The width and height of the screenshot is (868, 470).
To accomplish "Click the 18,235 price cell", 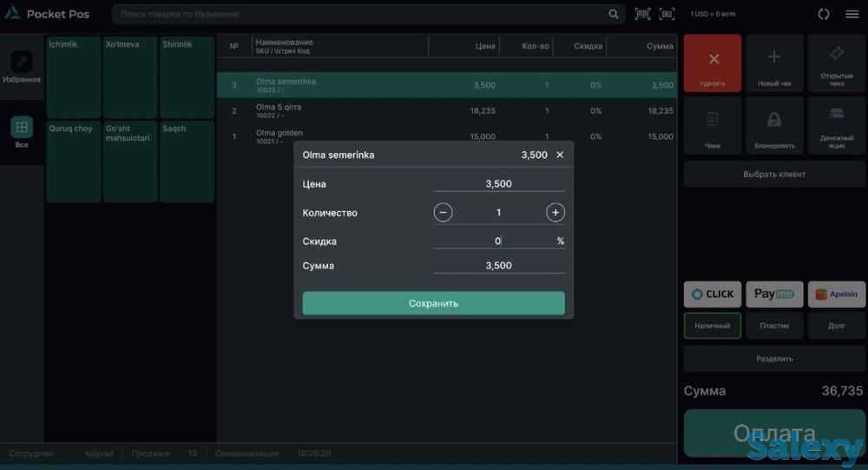I will pyautogui.click(x=483, y=111).
